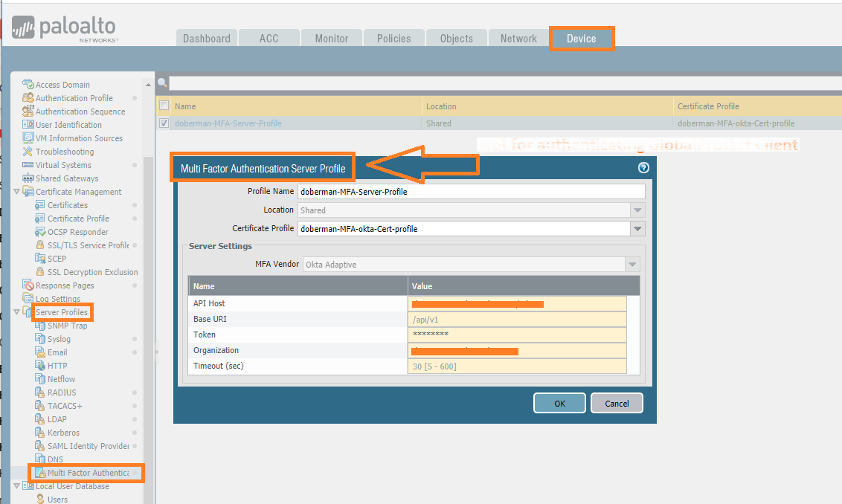Click the OCSP Responder icon
The height and width of the screenshot is (504, 842).
(x=39, y=232)
